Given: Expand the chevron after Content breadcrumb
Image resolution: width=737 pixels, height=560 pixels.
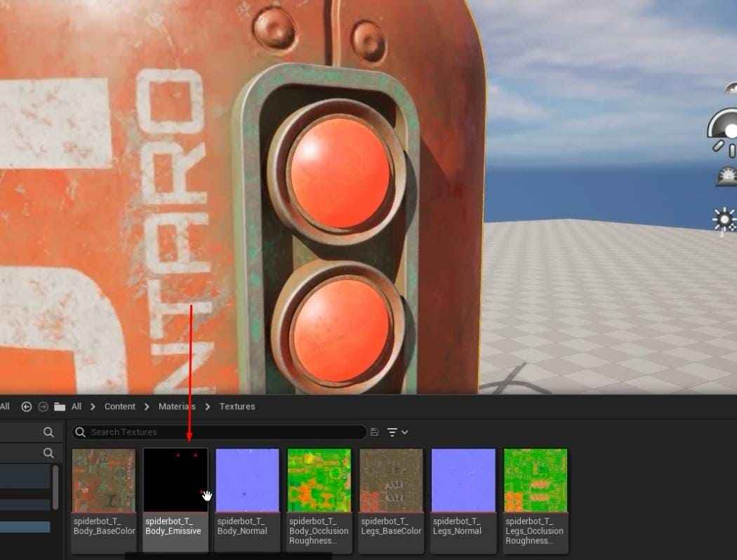Looking at the screenshot, I should coord(147,407).
